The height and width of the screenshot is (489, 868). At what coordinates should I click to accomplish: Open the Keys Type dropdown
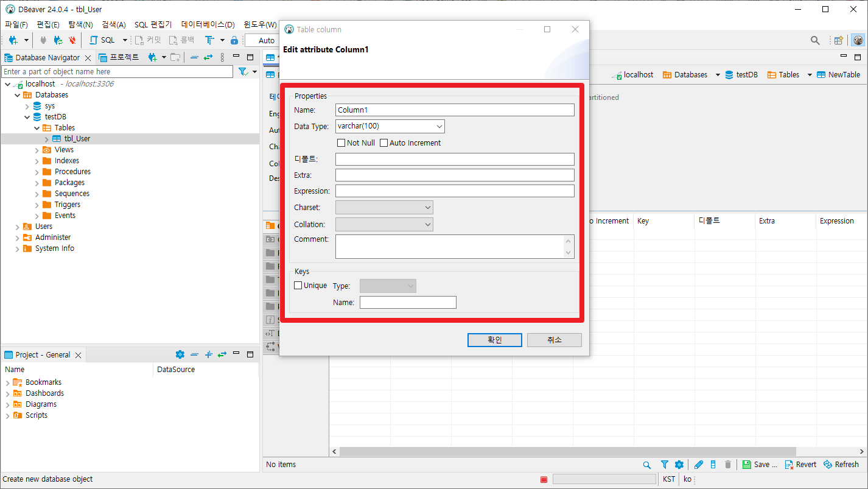(388, 286)
